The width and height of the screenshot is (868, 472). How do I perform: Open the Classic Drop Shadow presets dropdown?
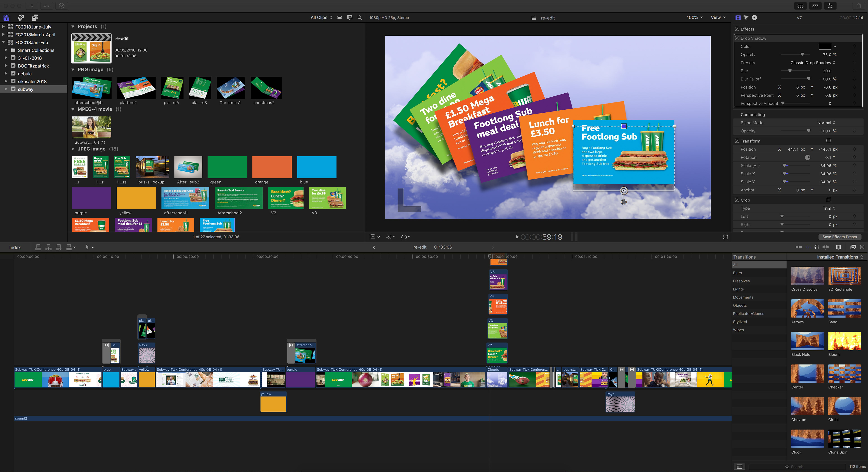[x=813, y=63]
